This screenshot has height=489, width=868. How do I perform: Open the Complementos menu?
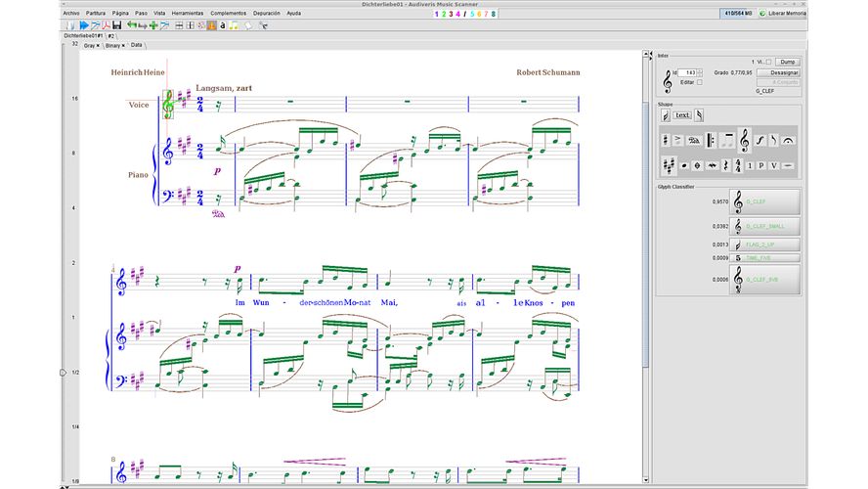coord(228,13)
